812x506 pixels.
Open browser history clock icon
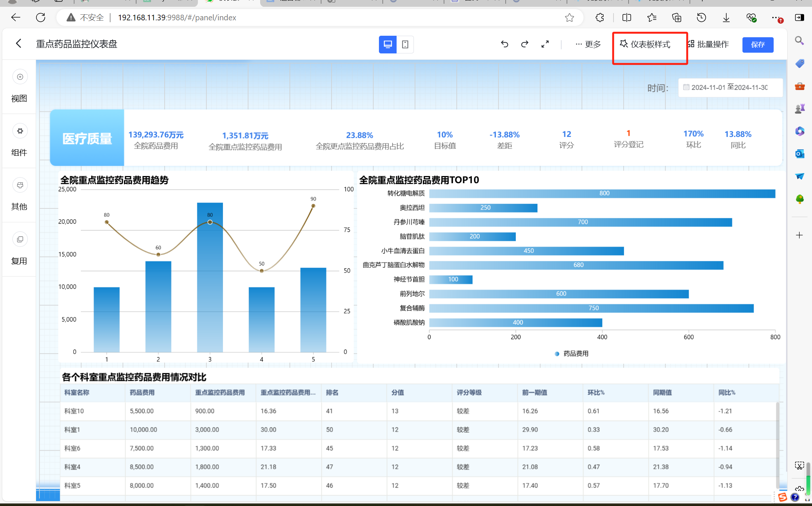click(701, 17)
